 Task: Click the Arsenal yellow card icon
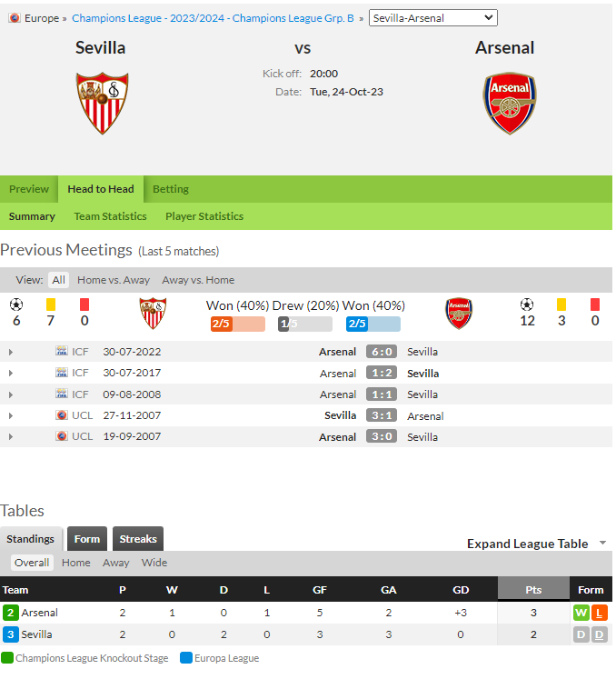tap(561, 305)
